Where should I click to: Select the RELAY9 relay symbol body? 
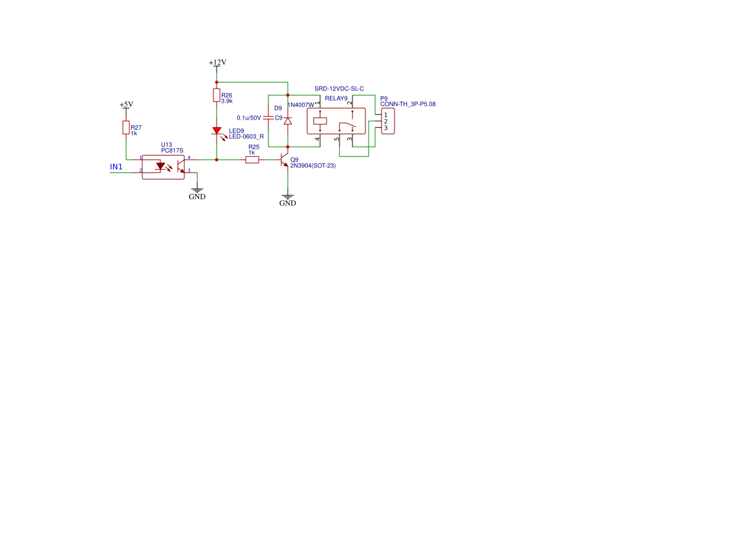click(x=336, y=121)
